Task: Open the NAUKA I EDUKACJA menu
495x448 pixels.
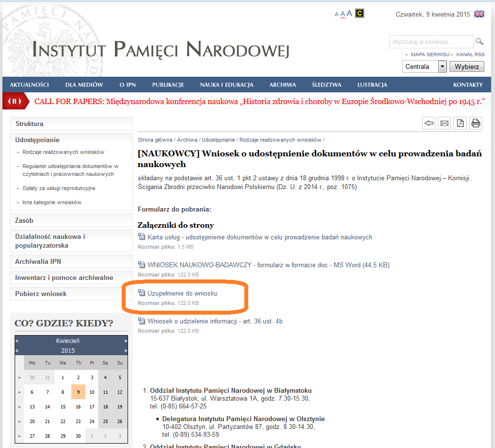Action: tap(227, 85)
